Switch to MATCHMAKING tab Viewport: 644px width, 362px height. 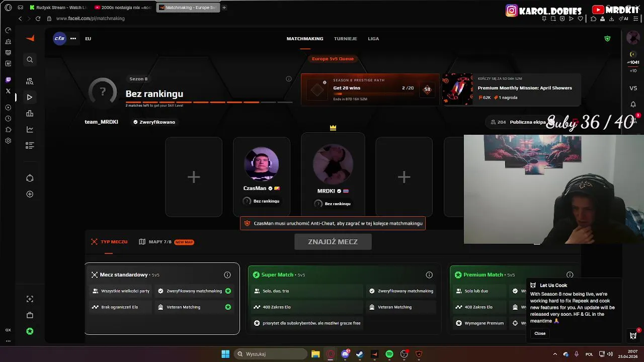coord(305,39)
